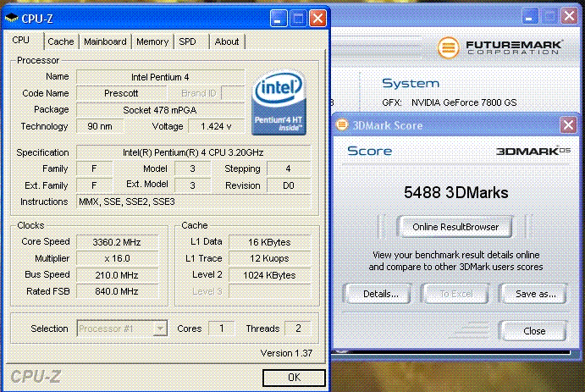Click the Code Name field 'Prescott'

pos(121,93)
